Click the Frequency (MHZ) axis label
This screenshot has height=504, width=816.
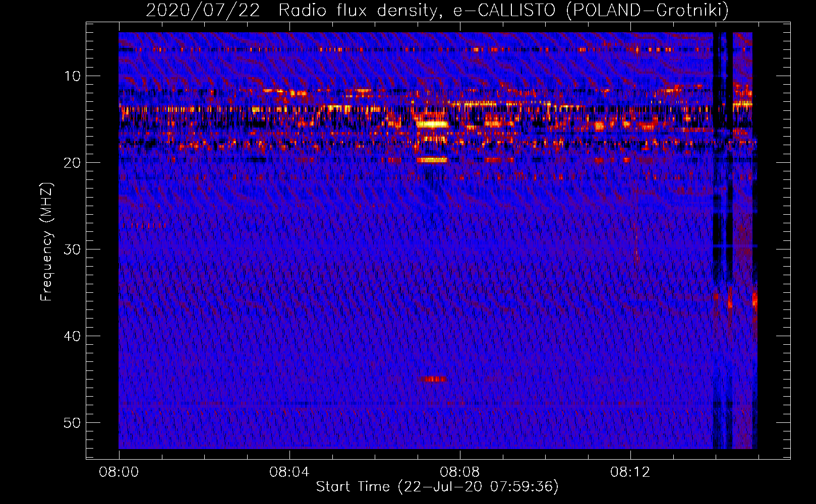46,242
